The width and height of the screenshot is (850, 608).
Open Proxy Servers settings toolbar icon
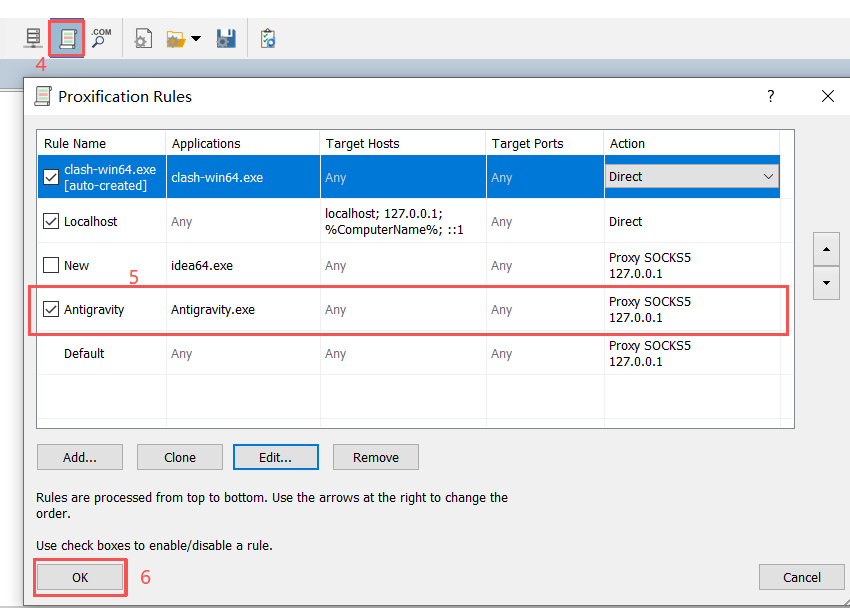coord(33,38)
